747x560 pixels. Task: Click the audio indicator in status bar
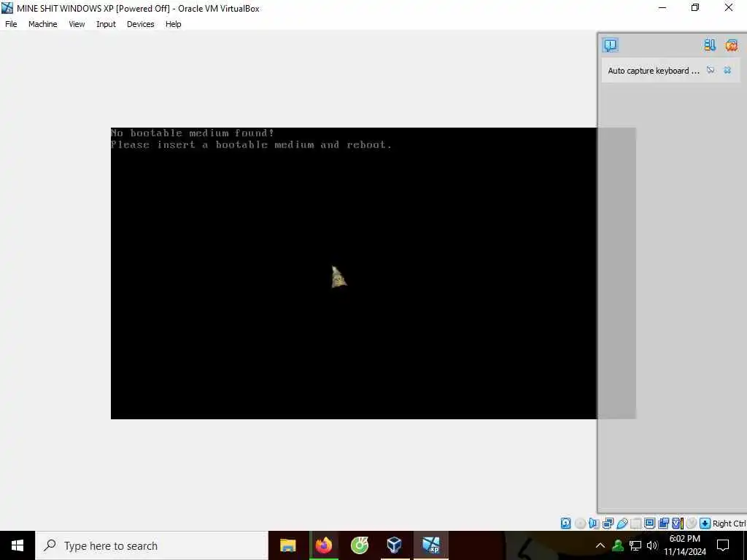(x=594, y=524)
